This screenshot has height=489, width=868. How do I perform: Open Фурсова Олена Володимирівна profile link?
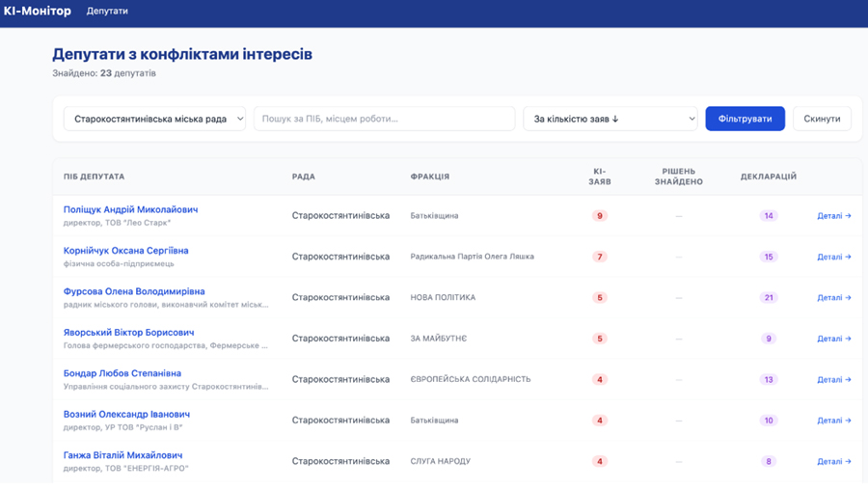click(134, 291)
